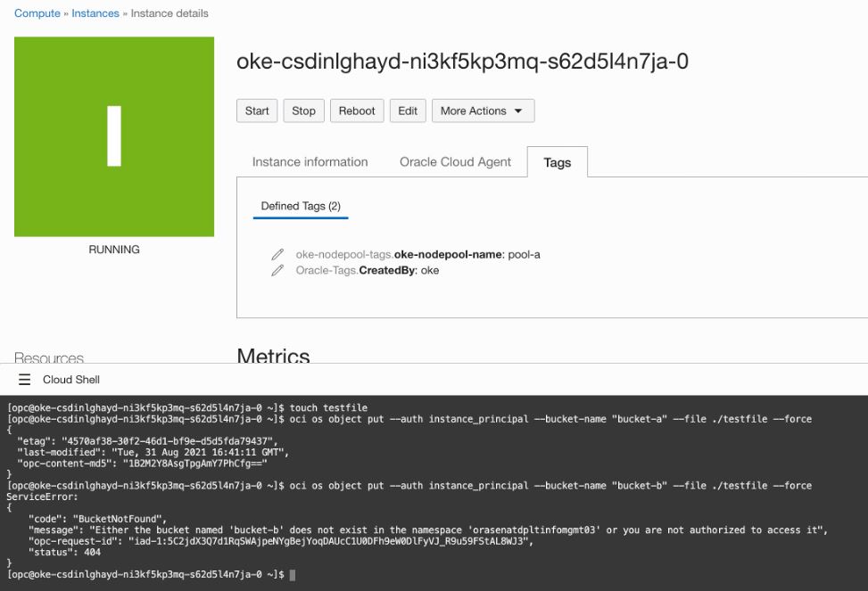Stop the instance
Screen dimensions: 868x591
[303, 111]
